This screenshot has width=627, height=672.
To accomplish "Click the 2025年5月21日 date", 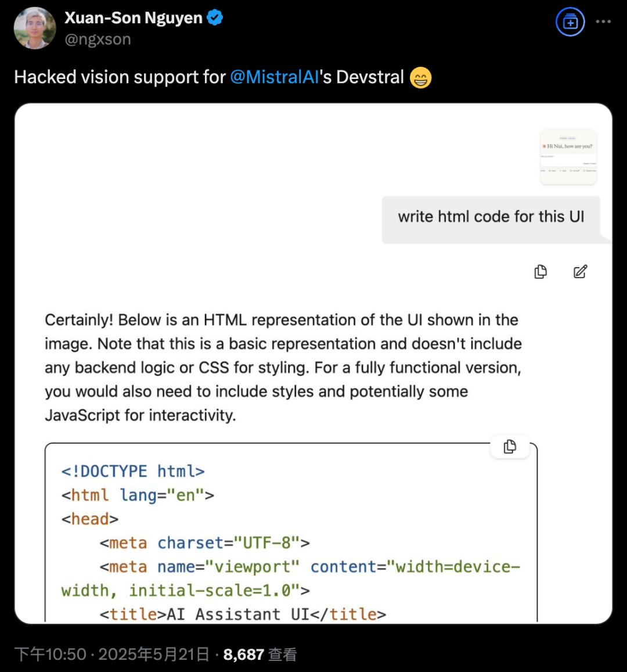I will coord(154,655).
